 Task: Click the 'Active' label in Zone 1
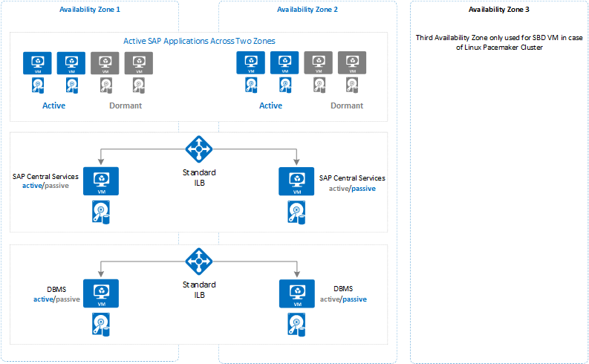(53, 105)
